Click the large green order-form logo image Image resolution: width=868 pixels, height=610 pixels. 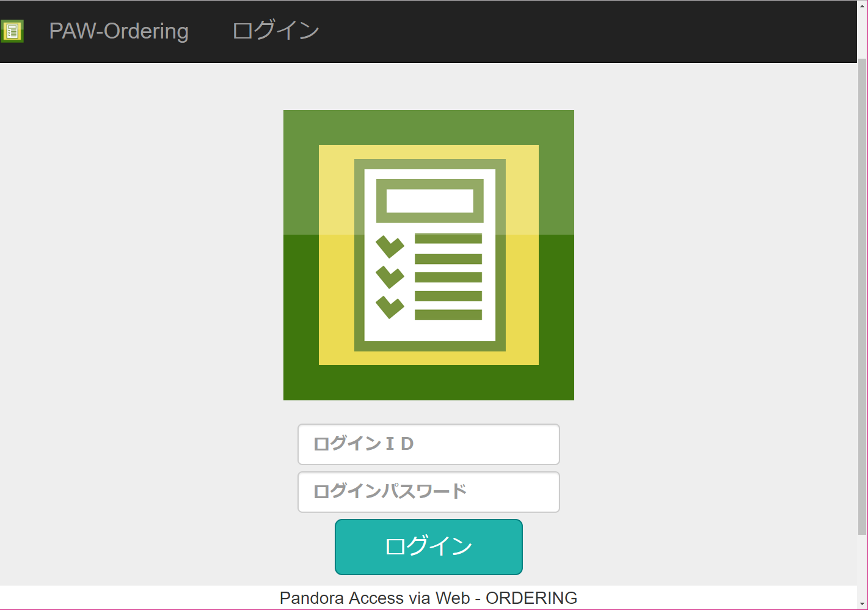(x=429, y=255)
